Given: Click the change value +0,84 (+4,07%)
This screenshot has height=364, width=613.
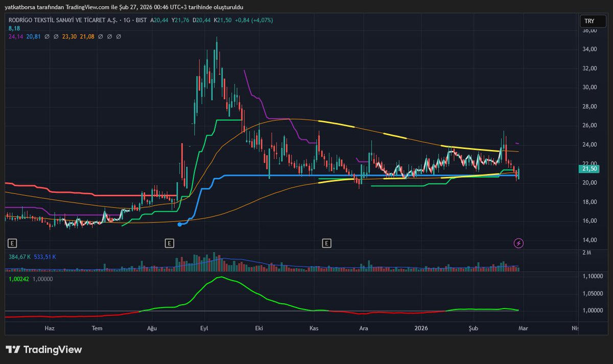Looking at the screenshot, I should (254, 20).
